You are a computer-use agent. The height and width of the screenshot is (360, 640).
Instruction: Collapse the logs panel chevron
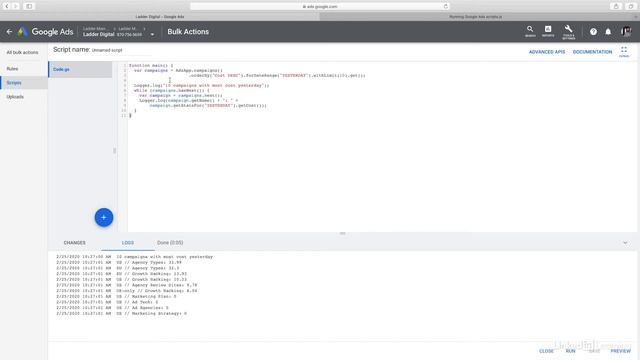625,243
